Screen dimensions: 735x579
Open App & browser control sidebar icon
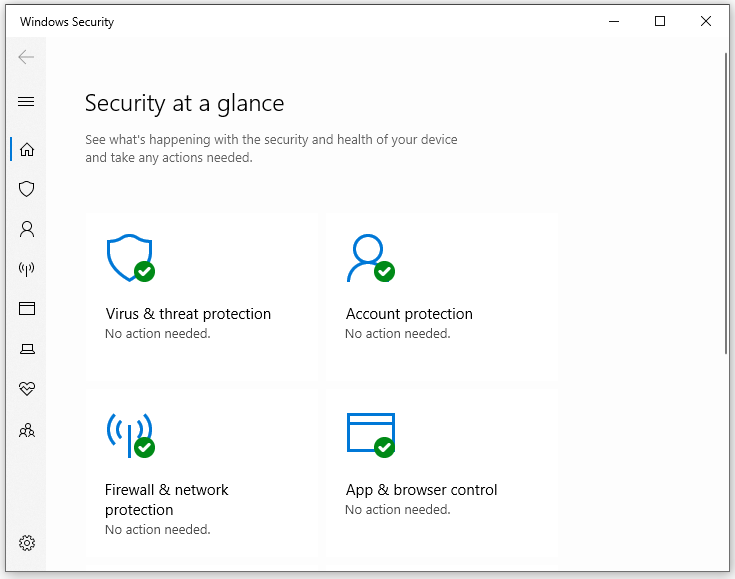[x=27, y=309]
